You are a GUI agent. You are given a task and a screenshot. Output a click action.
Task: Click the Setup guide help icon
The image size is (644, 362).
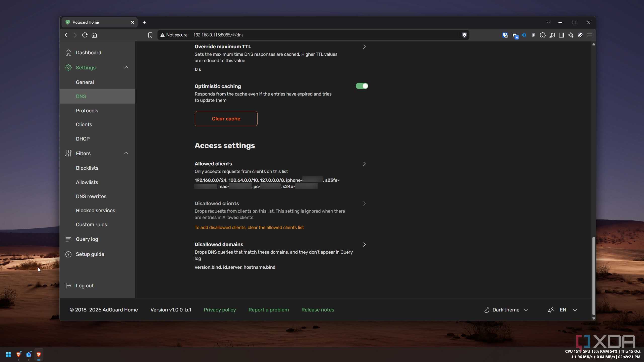click(x=68, y=254)
